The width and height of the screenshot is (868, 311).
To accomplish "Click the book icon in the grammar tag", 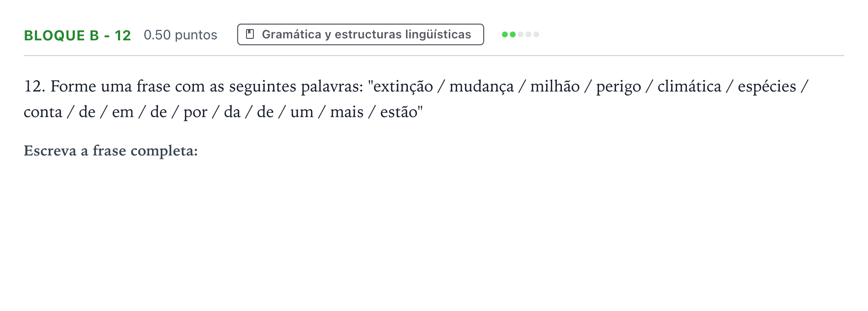I will [250, 34].
